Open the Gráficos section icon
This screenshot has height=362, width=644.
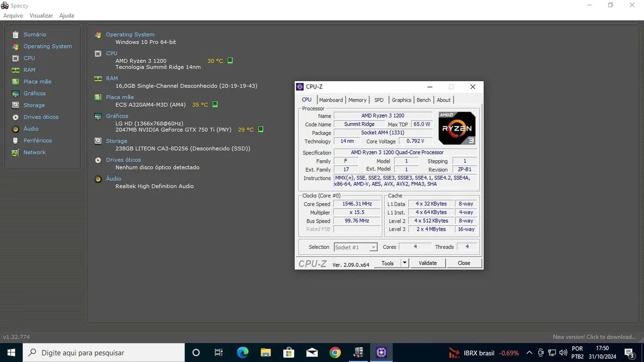(x=16, y=93)
